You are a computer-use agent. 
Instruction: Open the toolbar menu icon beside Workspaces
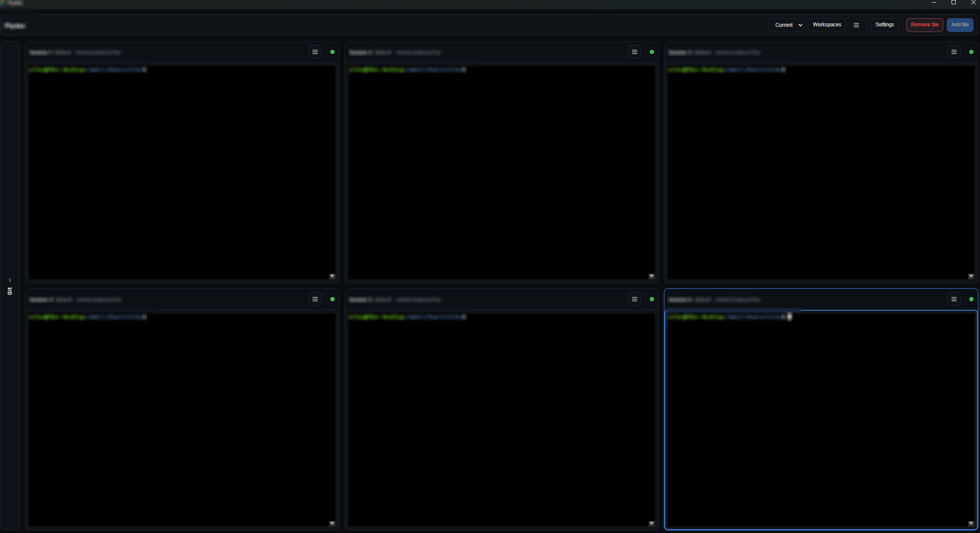[x=856, y=25]
